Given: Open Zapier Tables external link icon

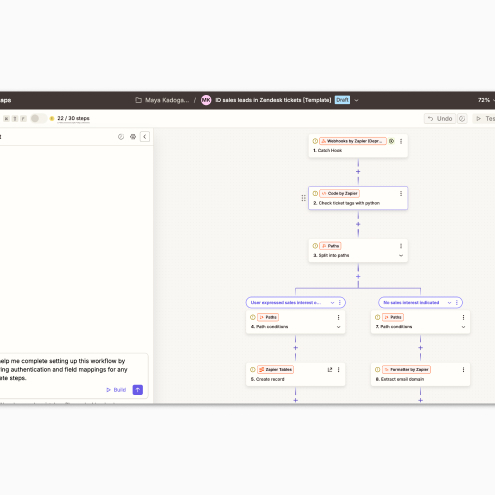Looking at the screenshot, I should 330,370.
